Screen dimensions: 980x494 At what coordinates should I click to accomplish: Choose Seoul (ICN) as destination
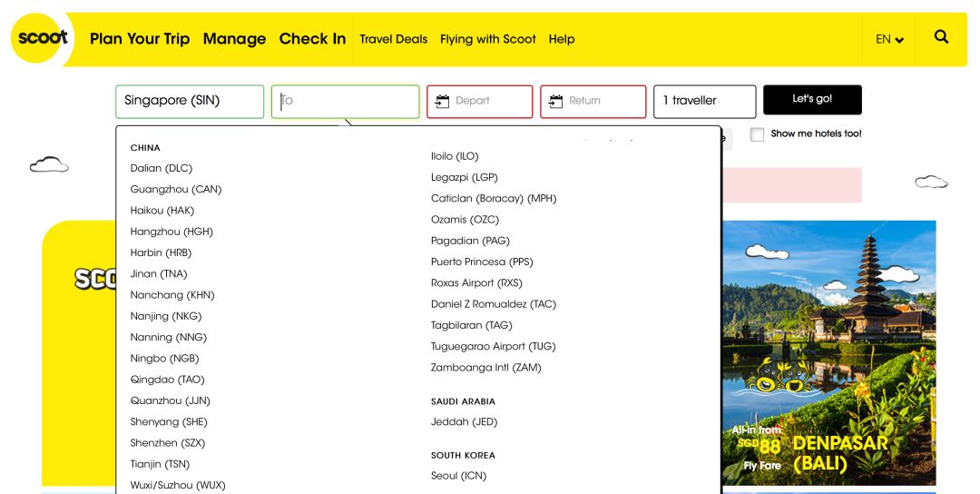(458, 476)
